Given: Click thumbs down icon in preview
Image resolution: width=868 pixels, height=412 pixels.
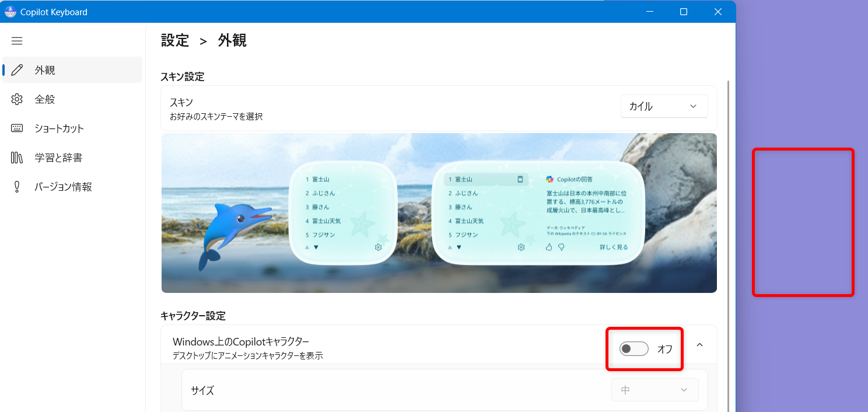Looking at the screenshot, I should click(x=561, y=247).
